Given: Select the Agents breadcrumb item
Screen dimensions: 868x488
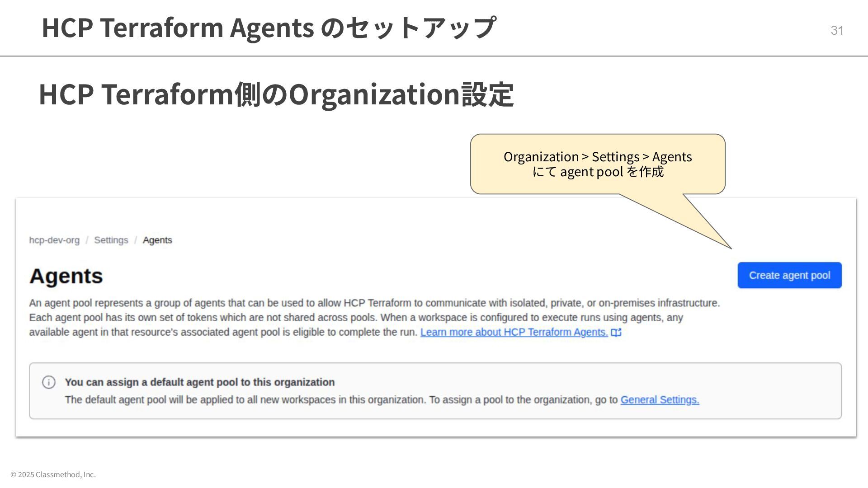Looking at the screenshot, I should 157,240.
